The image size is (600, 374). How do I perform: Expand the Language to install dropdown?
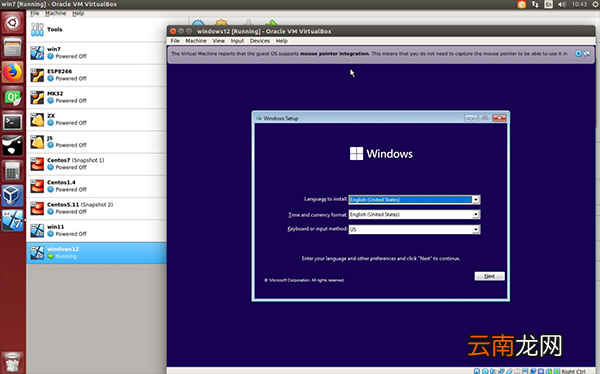(476, 199)
